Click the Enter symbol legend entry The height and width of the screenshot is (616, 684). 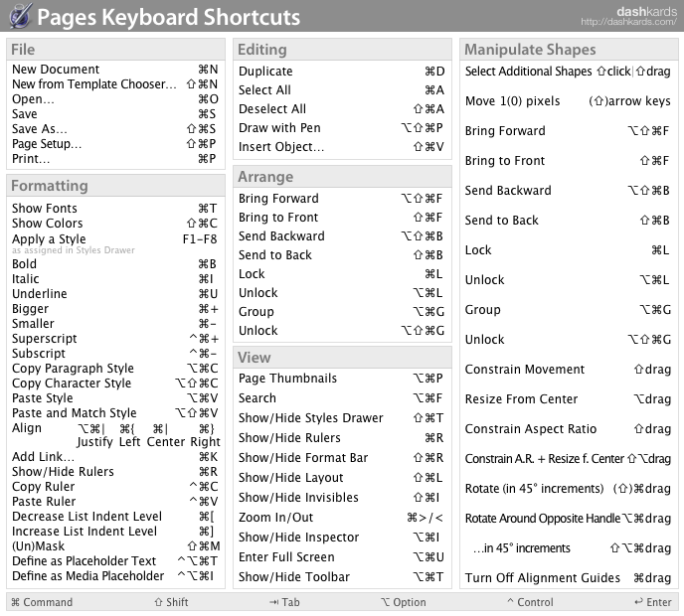653,602
